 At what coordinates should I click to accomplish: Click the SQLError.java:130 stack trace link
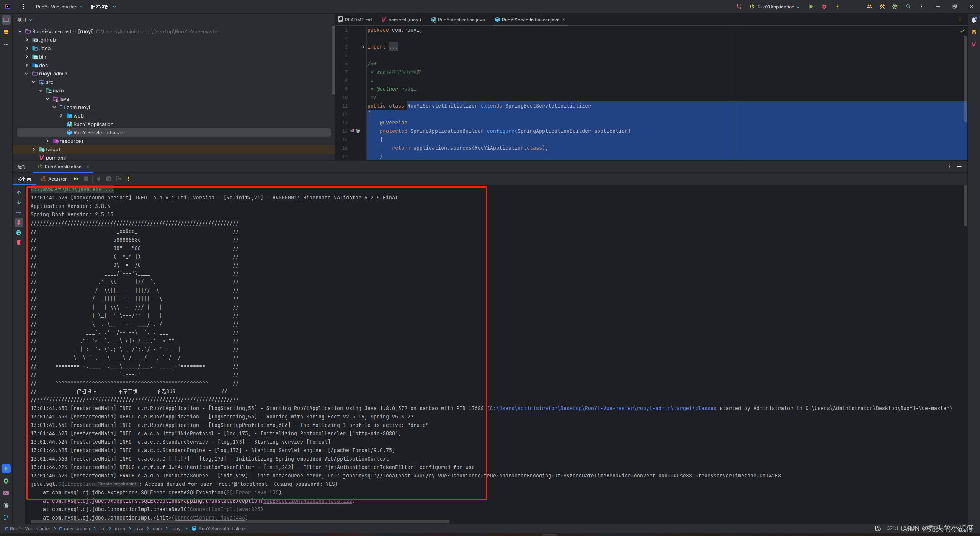click(253, 492)
